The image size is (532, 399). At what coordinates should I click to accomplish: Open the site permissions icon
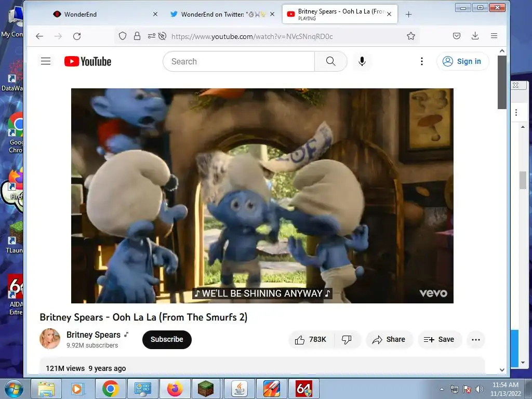coord(151,36)
